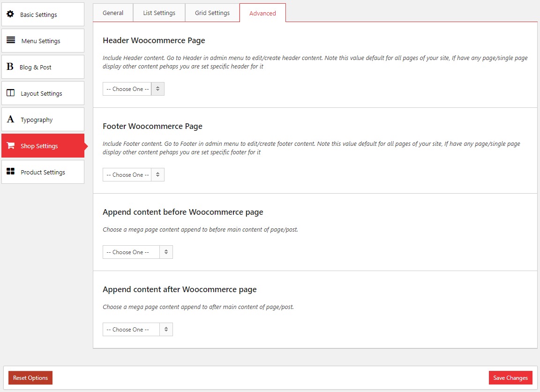Viewport: 540px width, 392px height.
Task: Open the Basic Settings label in sidebar
Action: point(38,15)
